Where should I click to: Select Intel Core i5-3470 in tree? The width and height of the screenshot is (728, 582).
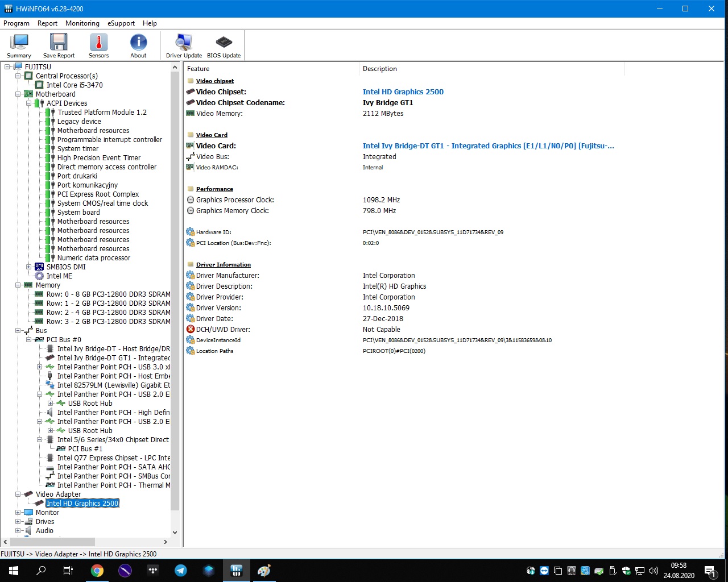point(75,85)
